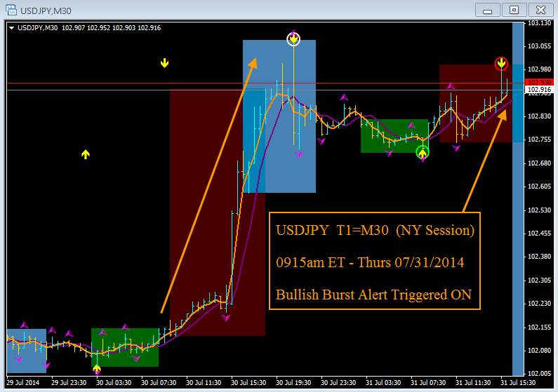Click the 'USDJPY,M30' title bar text
The width and height of the screenshot is (558, 392).
click(x=46, y=11)
